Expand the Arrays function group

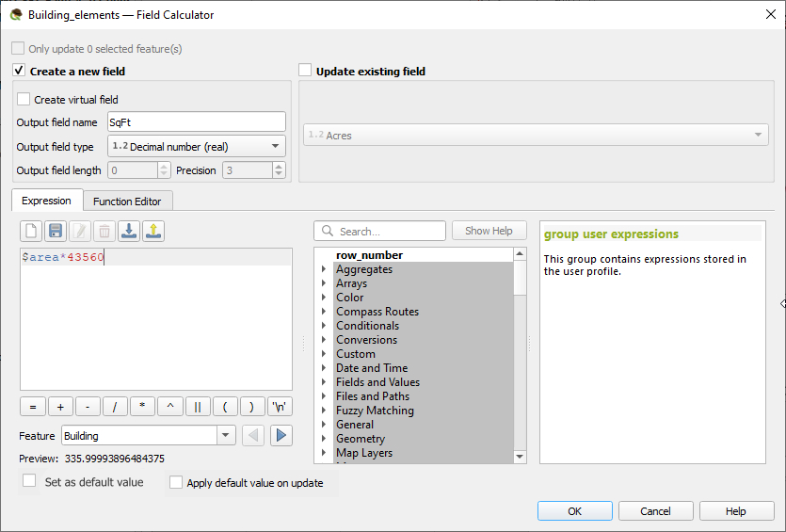324,283
